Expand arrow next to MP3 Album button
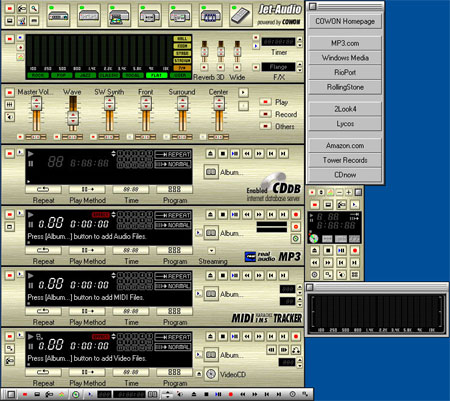 tap(199, 232)
